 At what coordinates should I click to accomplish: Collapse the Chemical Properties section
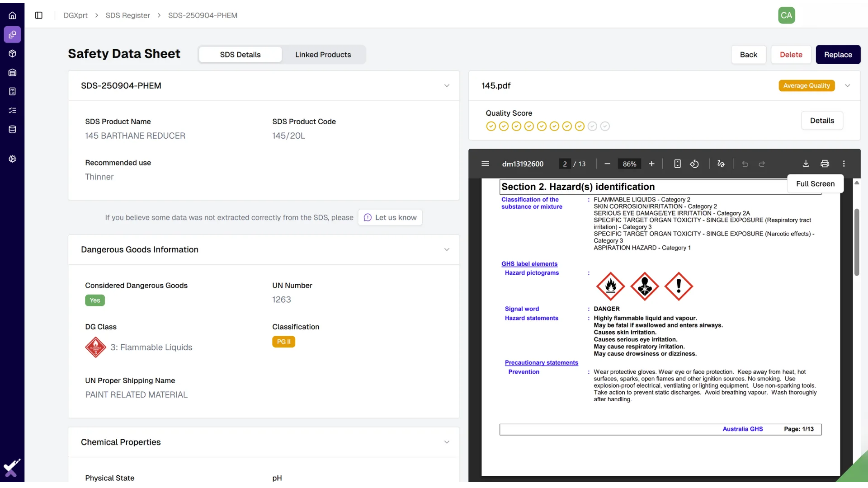tap(447, 442)
